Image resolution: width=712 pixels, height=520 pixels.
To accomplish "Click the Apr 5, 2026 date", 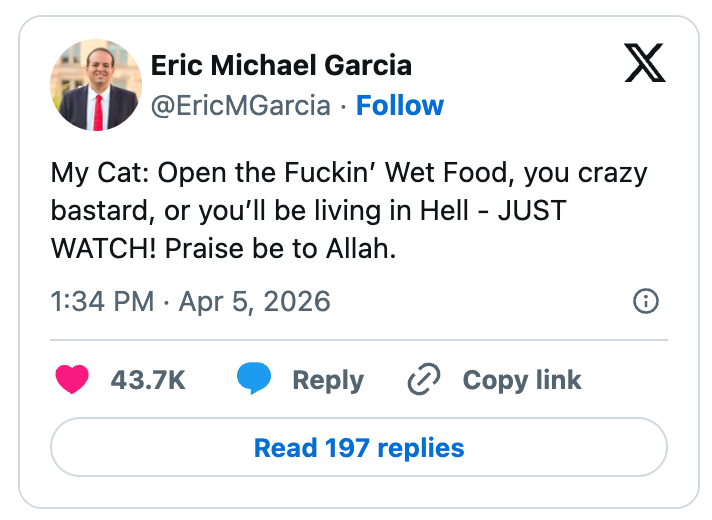I will (x=254, y=301).
